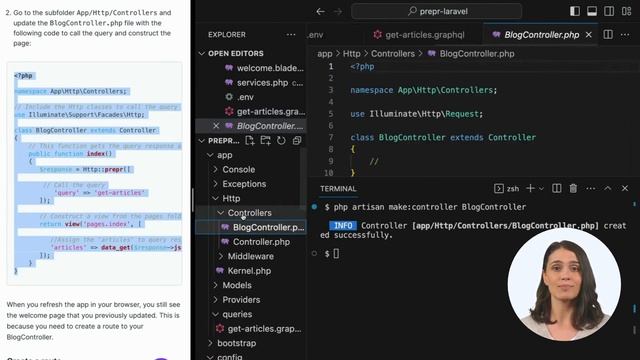This screenshot has width=640, height=360.
Task: Toggle the secondary side bar layout icon
Action: click(x=609, y=11)
